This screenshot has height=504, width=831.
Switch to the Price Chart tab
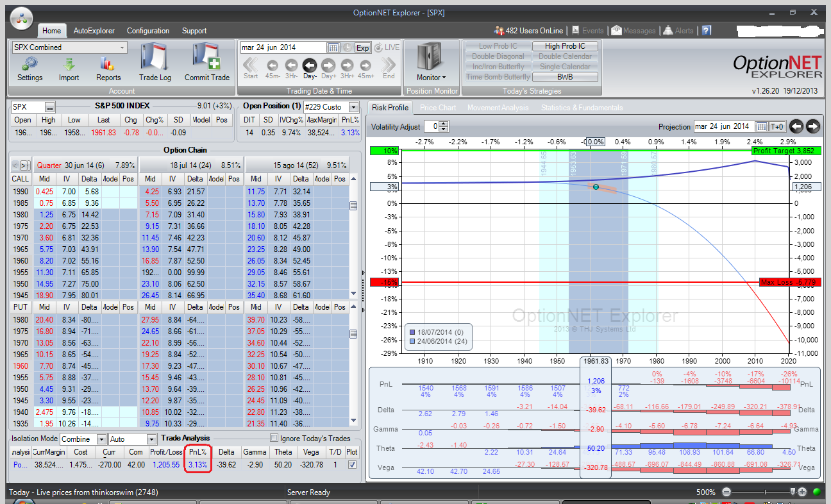pyautogui.click(x=438, y=108)
